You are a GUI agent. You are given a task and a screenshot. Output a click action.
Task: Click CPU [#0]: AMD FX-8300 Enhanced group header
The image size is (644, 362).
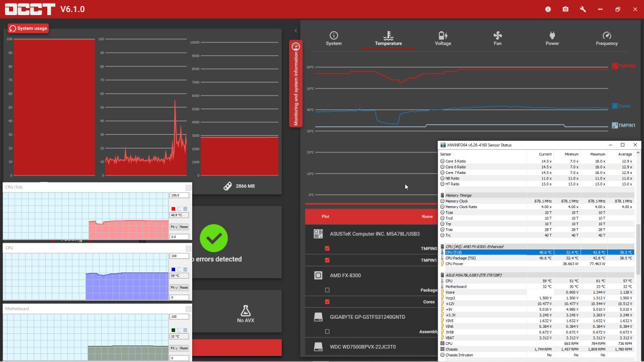537,247
